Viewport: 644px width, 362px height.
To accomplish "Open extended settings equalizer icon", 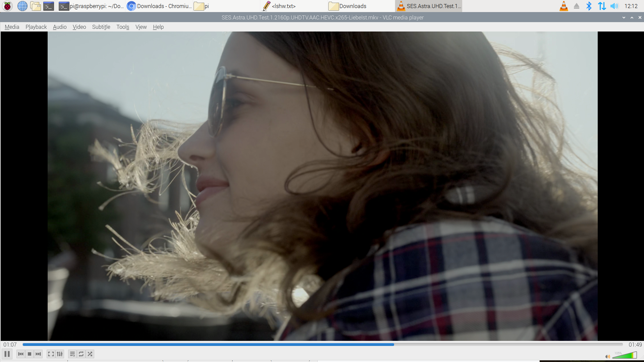I will (x=60, y=354).
